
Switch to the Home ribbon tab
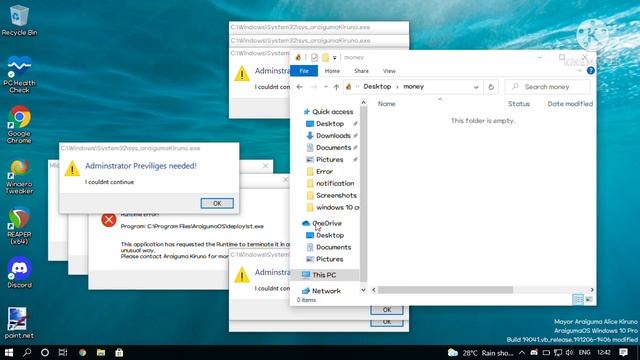(x=332, y=71)
